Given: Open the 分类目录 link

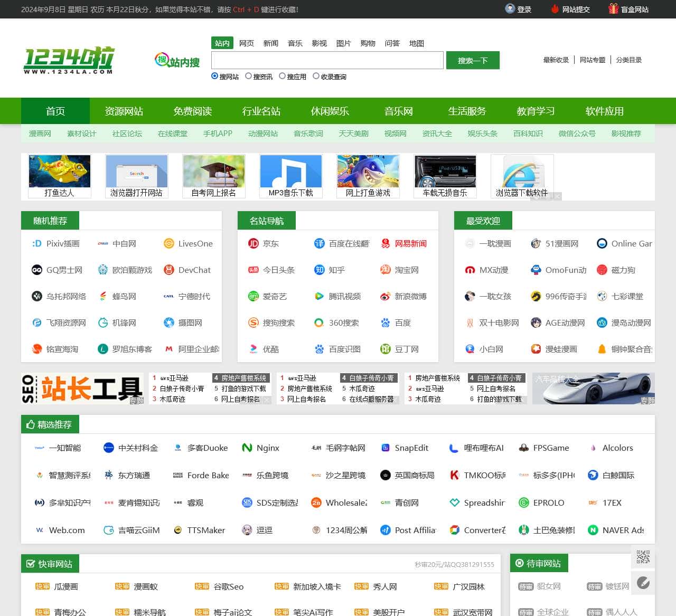Looking at the screenshot, I should (628, 60).
